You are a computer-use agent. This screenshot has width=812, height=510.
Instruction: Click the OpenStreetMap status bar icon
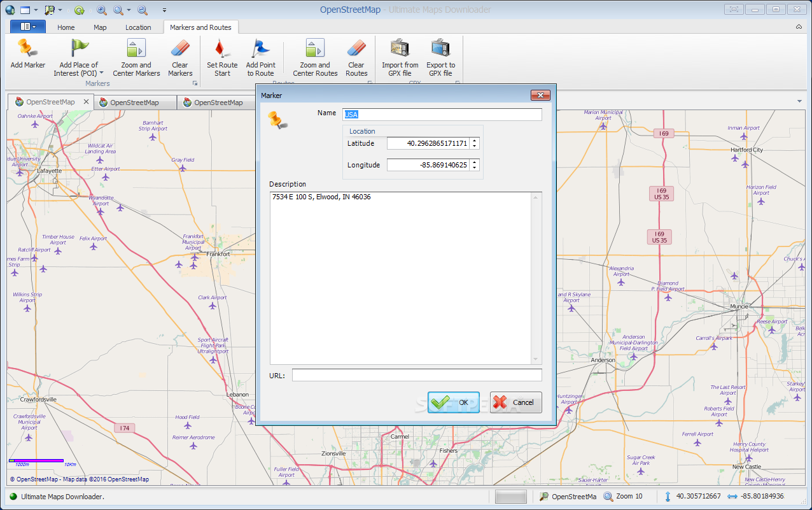coord(544,497)
